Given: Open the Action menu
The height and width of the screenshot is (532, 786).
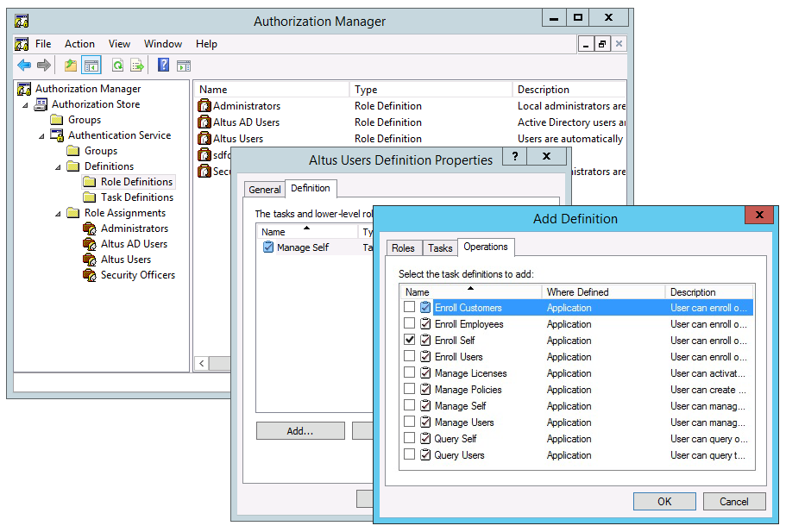Looking at the screenshot, I should (79, 44).
